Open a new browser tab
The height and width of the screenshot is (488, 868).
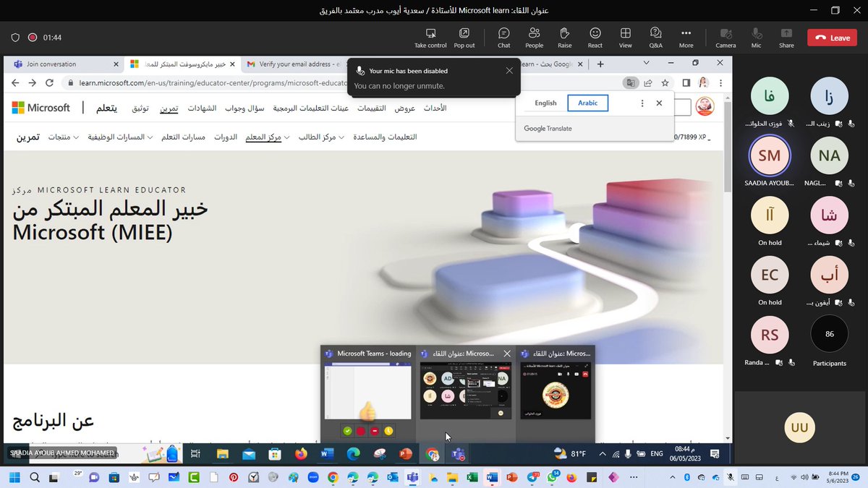coord(600,64)
